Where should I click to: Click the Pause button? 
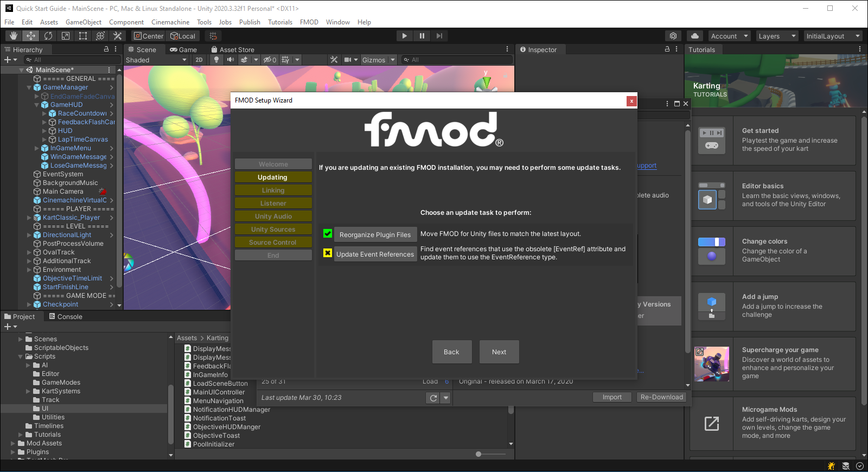coord(422,36)
